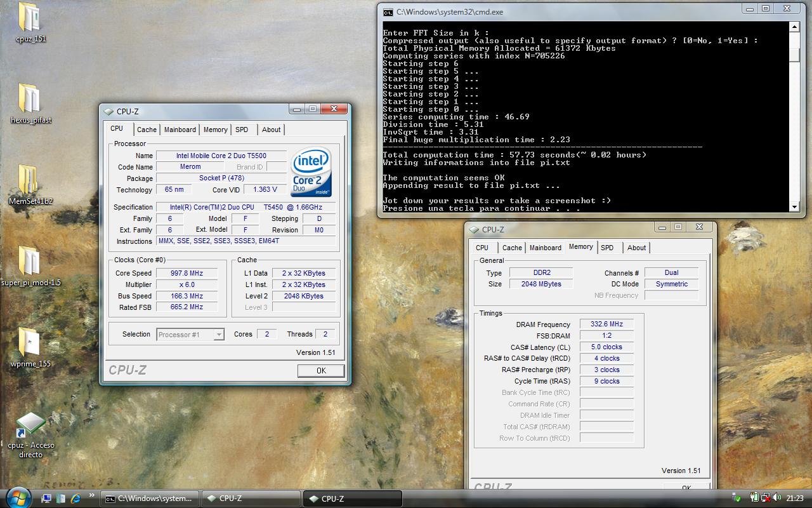
Task: Select the MemSet41b2 folder icon
Action: click(x=30, y=185)
